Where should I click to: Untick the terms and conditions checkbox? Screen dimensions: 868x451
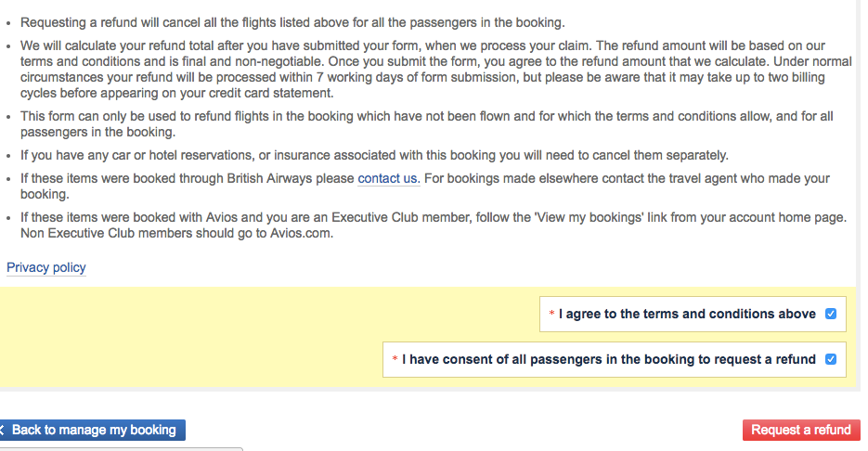831,314
